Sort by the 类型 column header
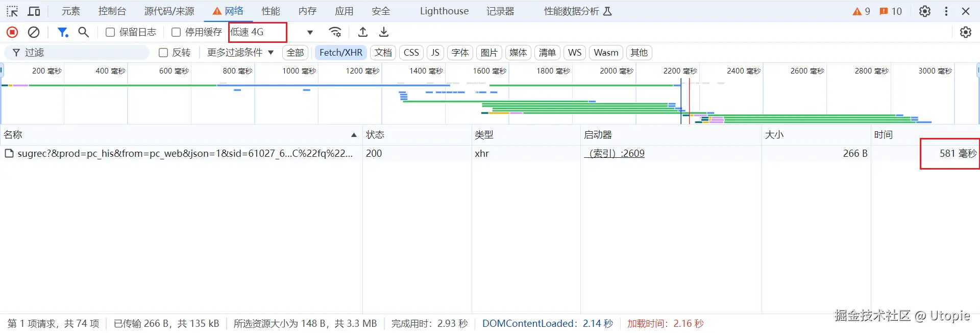The height and width of the screenshot is (333, 980). coord(526,135)
